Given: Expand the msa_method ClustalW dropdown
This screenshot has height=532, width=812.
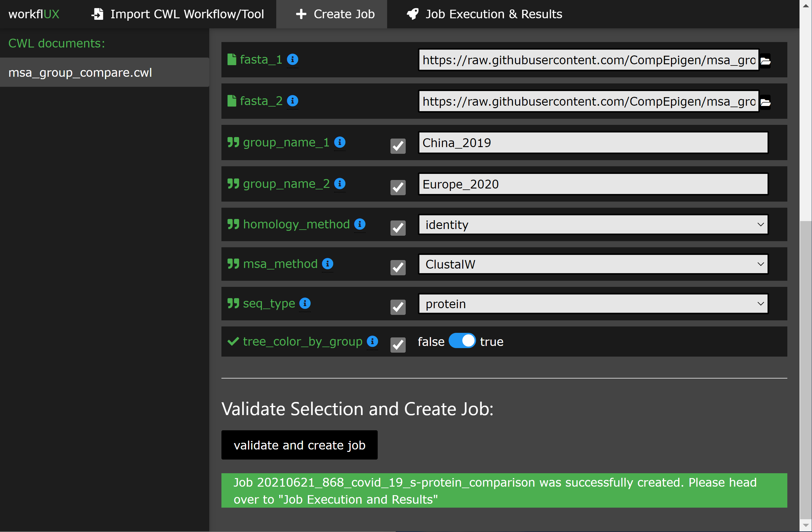Looking at the screenshot, I should pos(593,264).
